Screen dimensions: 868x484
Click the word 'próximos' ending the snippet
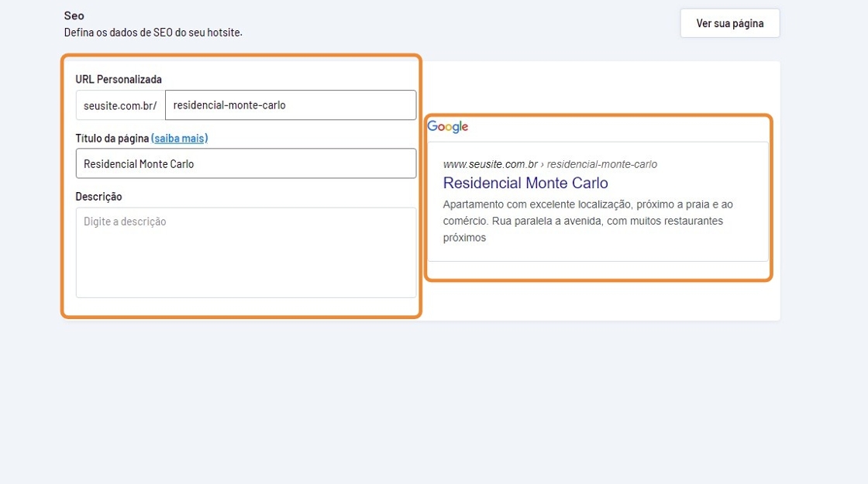[464, 238]
